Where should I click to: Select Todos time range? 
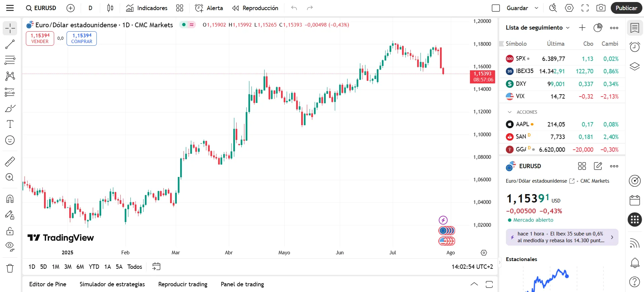[135, 267]
